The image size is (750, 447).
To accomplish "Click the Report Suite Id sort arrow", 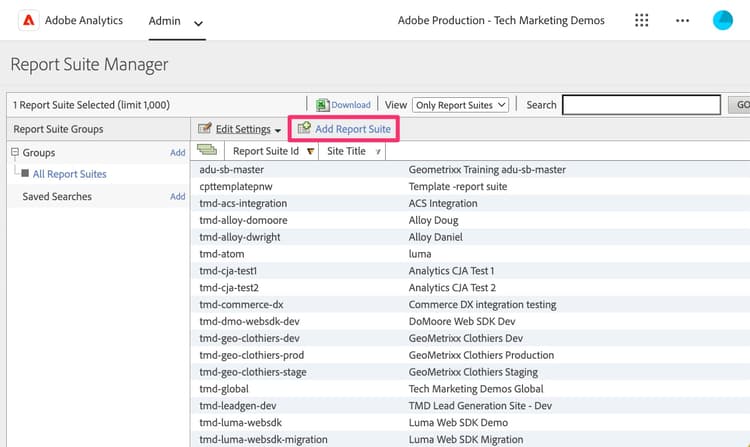I will (x=310, y=152).
